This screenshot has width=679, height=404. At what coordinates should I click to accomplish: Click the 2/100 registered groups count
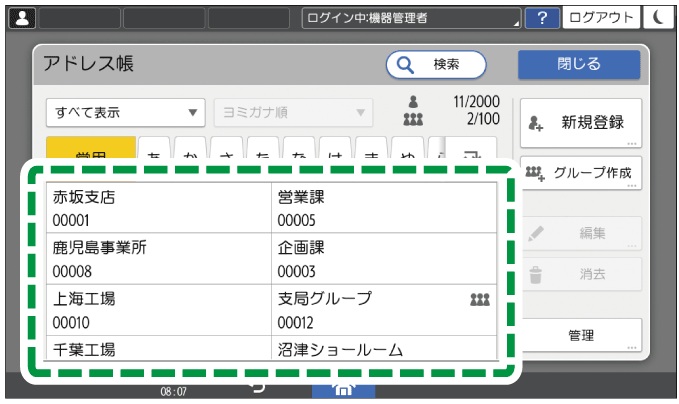[483, 119]
